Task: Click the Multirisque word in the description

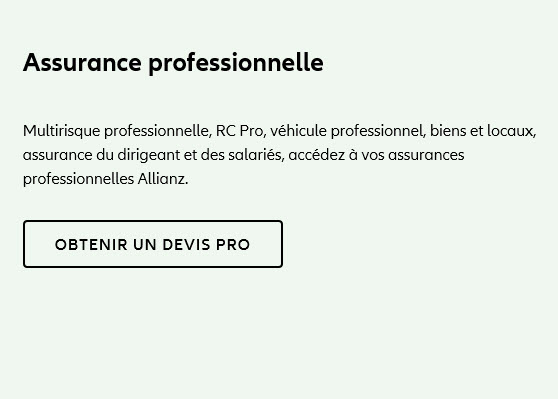Action: (62, 131)
